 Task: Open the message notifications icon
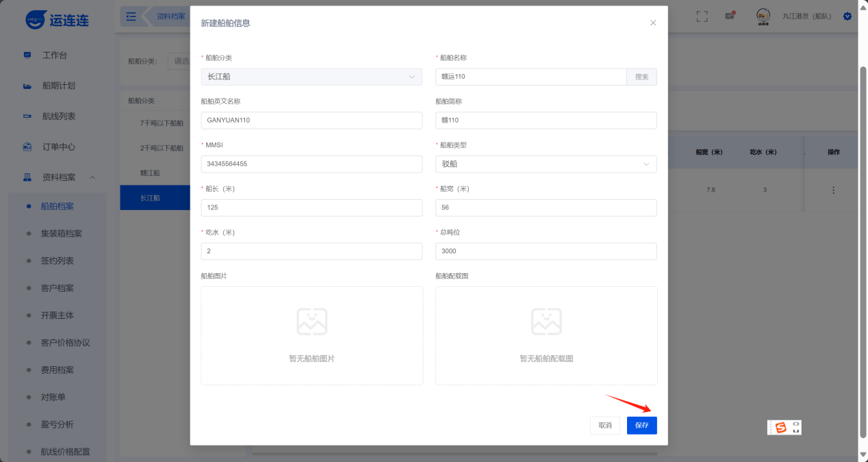(x=730, y=16)
